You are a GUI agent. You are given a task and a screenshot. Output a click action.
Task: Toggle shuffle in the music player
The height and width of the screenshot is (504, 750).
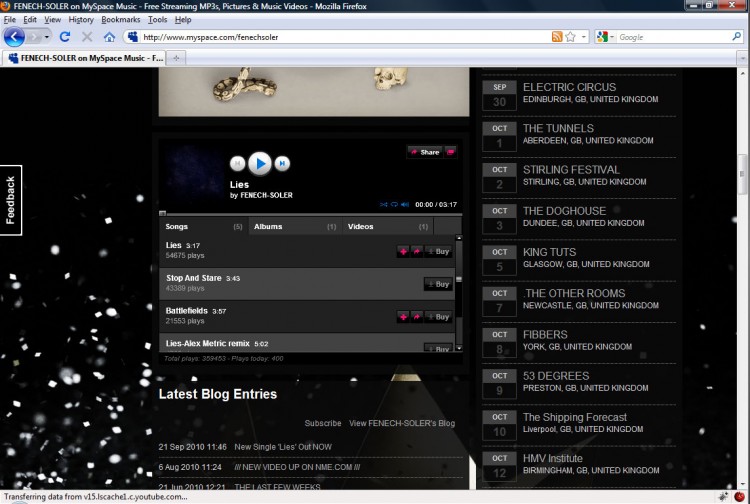pos(384,205)
